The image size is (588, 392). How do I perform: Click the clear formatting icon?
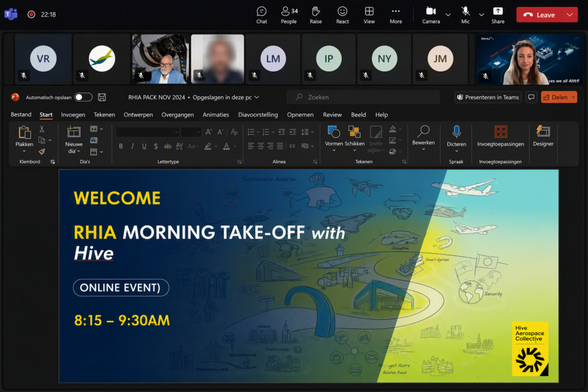tap(234, 132)
